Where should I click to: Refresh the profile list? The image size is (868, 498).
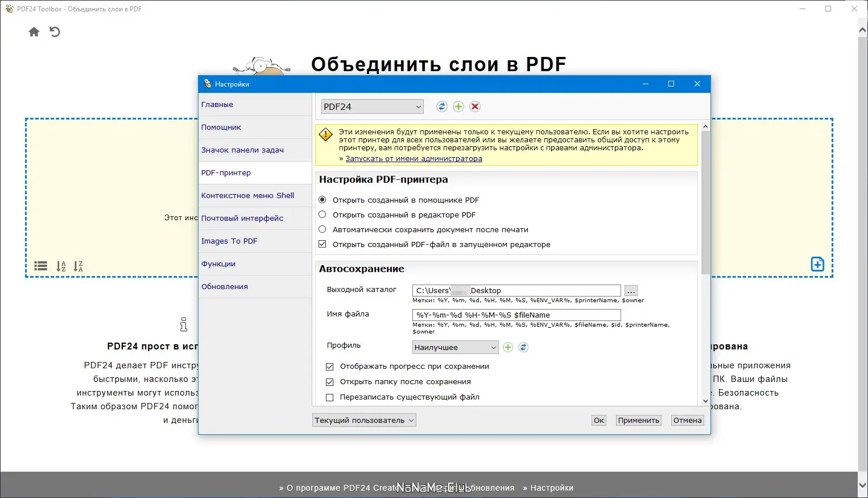[x=523, y=347]
